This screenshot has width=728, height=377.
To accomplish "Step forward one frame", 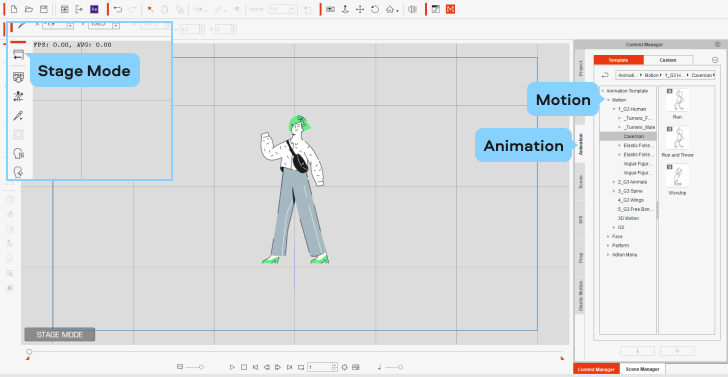I will click(x=278, y=367).
